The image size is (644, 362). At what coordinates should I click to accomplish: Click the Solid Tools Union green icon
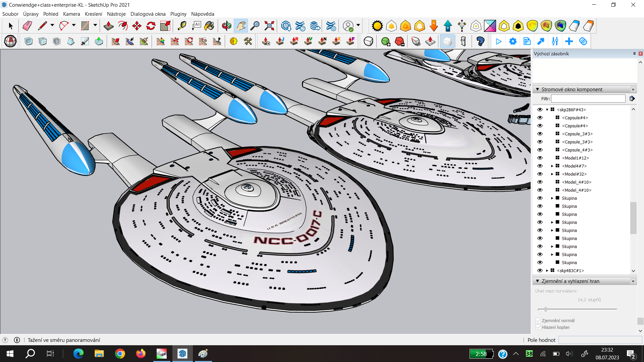pyautogui.click(x=385, y=42)
